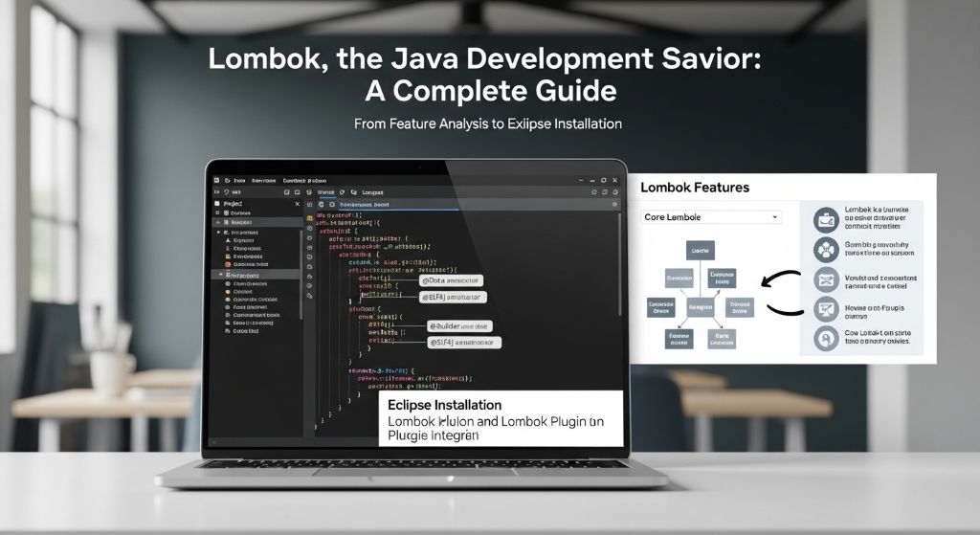
Task: Select the top node of the features diagram
Action: click(x=700, y=249)
